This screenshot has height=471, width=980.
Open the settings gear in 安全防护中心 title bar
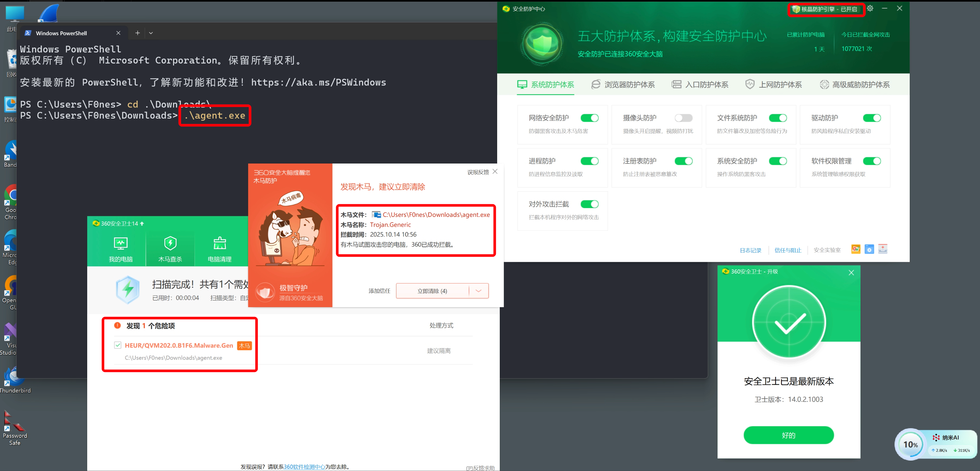870,8
